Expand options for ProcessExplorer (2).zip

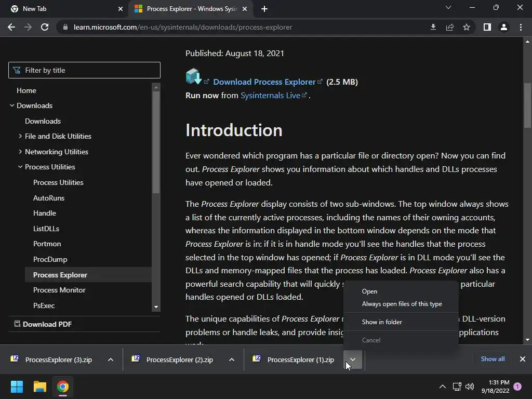[231, 360]
